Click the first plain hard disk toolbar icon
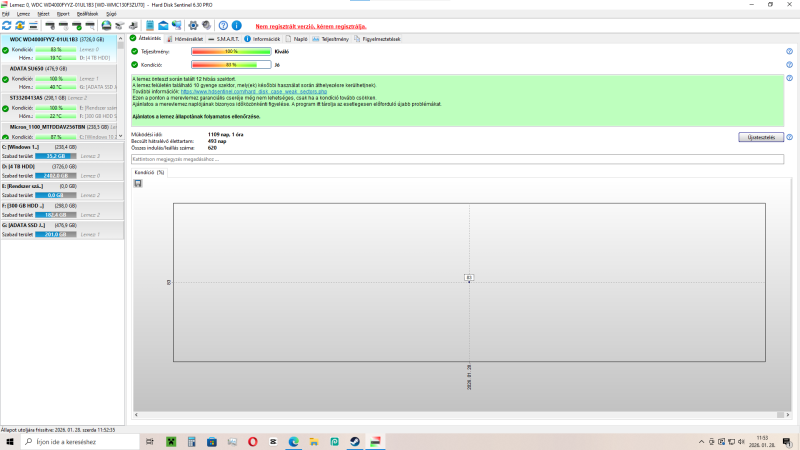800x450 pixels. click(50, 26)
